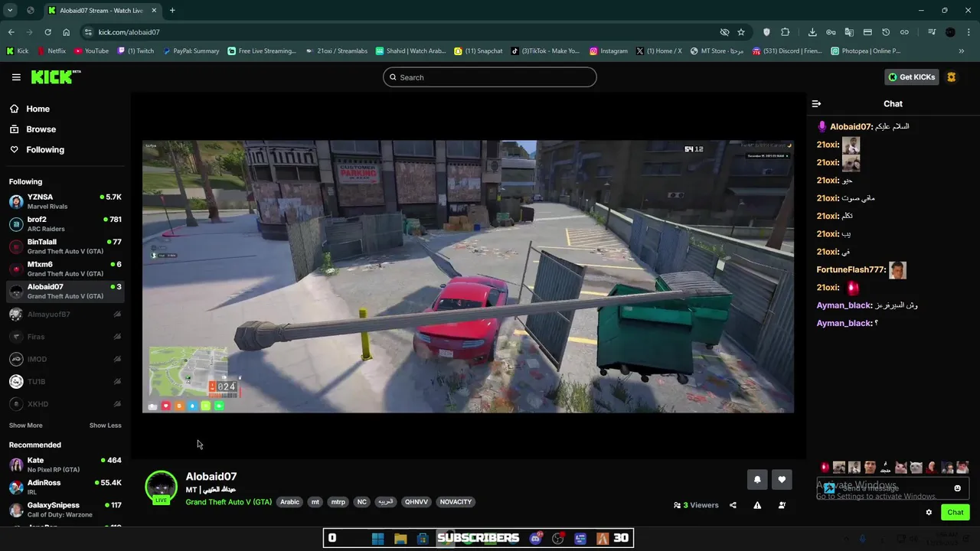Open offline channel Firas in sidebar
The image size is (980, 551).
(65, 337)
